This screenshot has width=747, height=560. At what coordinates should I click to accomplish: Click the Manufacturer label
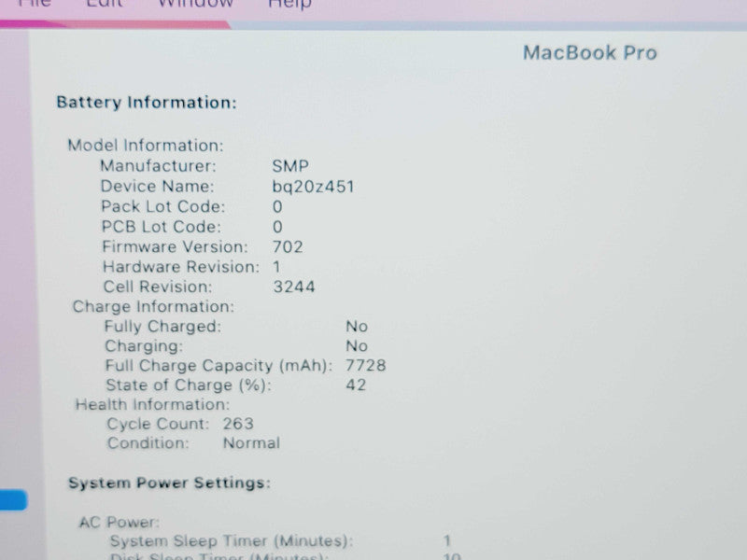pos(158,166)
